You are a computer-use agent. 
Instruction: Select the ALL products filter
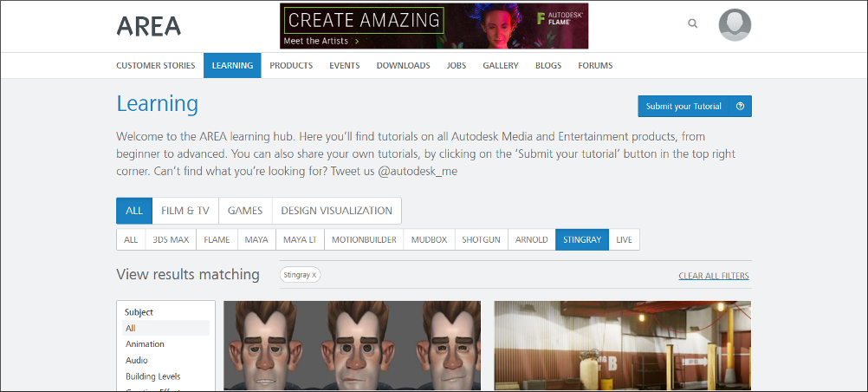[131, 239]
